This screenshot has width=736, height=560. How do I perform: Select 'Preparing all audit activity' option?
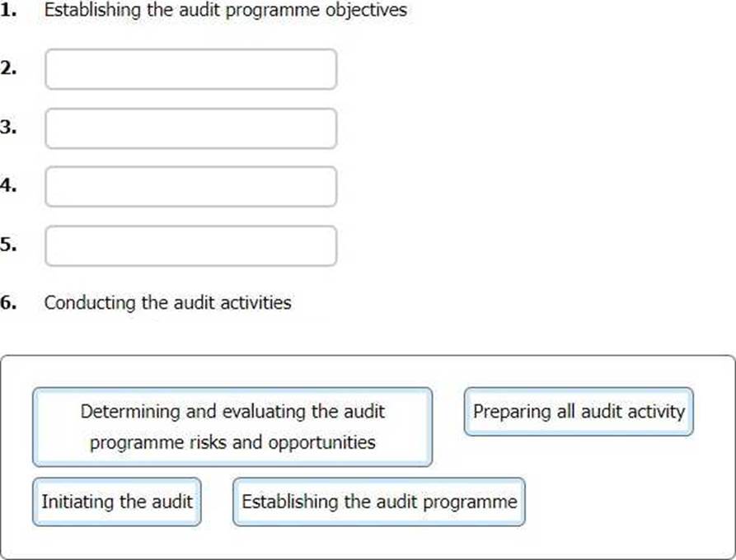click(x=579, y=412)
